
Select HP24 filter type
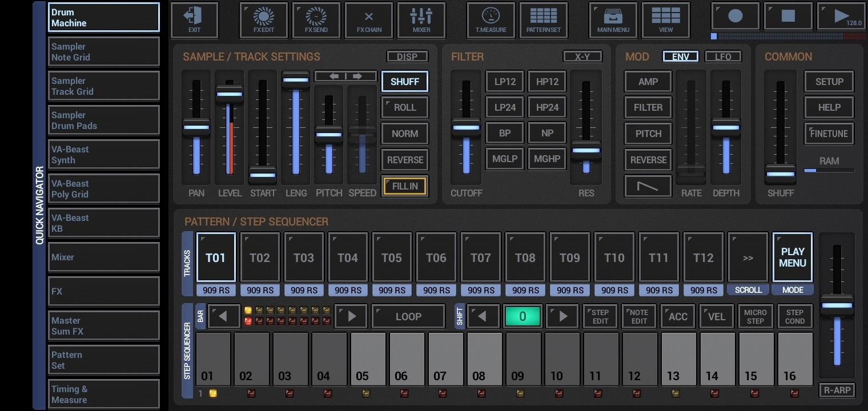tap(547, 107)
